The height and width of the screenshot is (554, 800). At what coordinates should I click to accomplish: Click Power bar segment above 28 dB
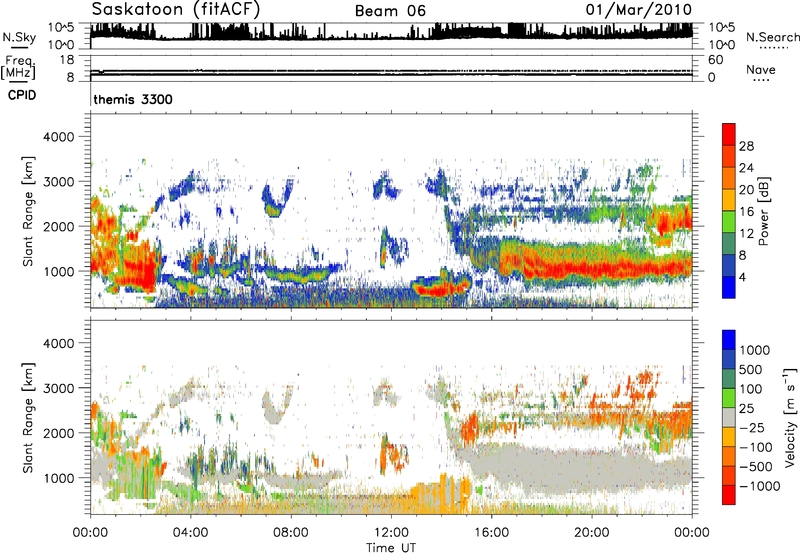[729, 135]
